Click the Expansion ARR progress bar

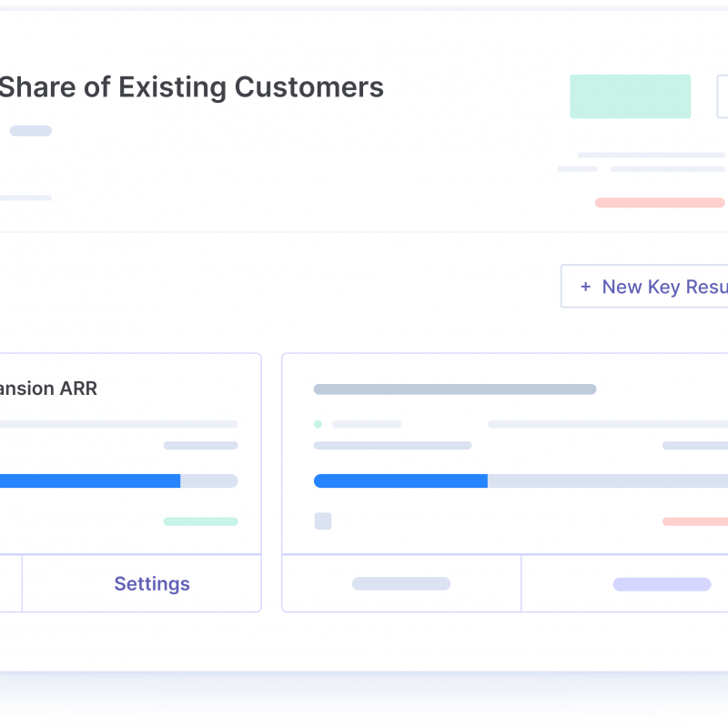[119, 481]
